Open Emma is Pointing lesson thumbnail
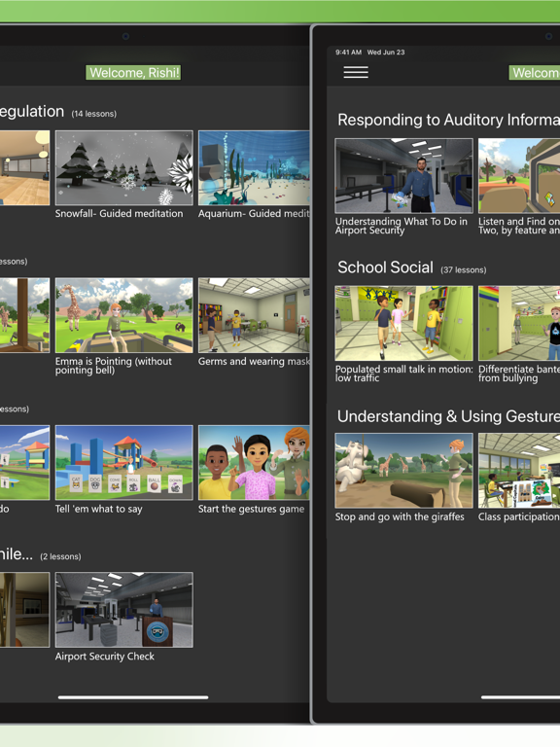The width and height of the screenshot is (560, 747). click(x=124, y=315)
